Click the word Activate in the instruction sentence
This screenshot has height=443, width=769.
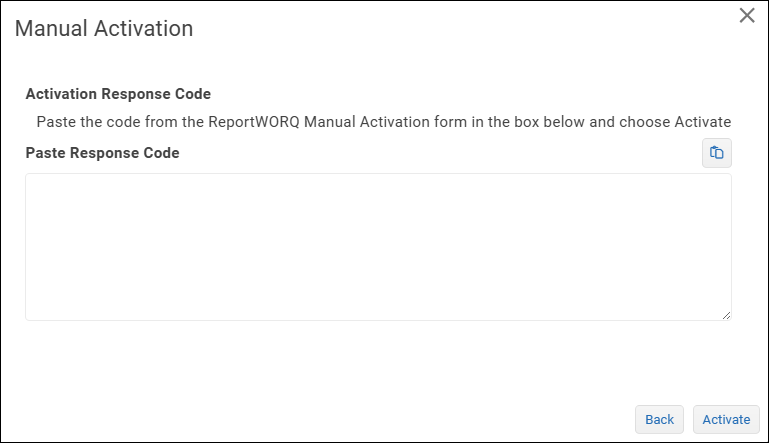click(703, 122)
